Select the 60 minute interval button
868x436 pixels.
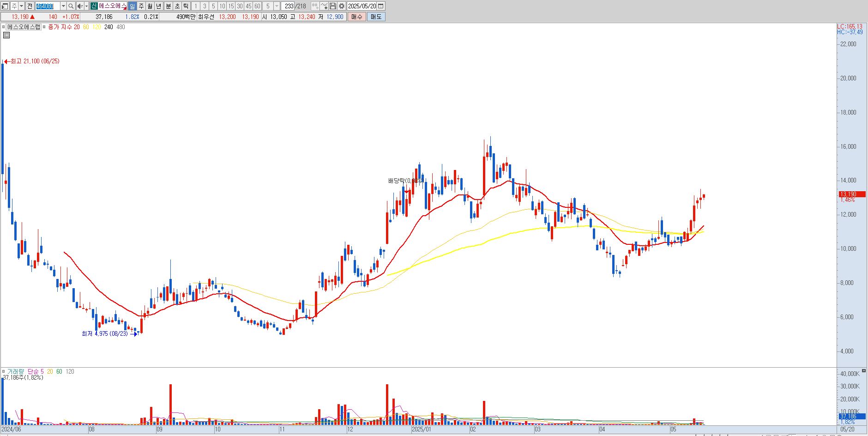point(257,6)
